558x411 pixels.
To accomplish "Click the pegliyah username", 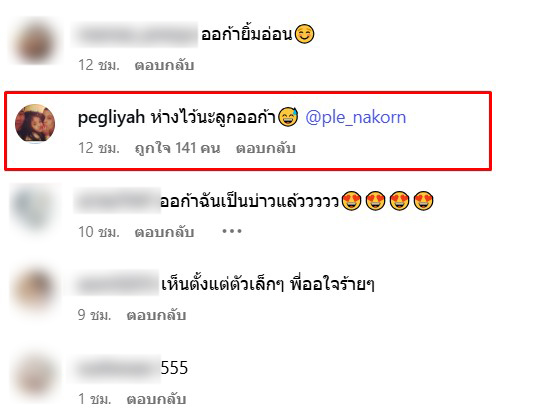I will (x=111, y=118).
